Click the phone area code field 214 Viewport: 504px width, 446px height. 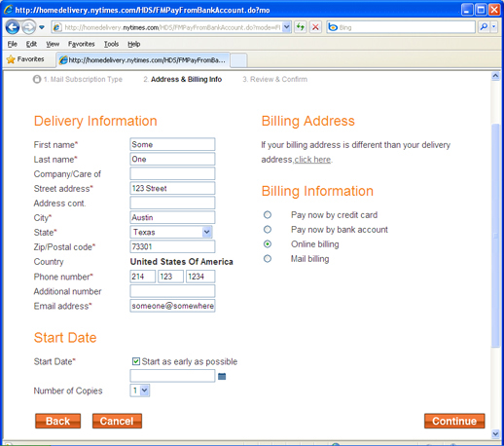pyautogui.click(x=143, y=277)
